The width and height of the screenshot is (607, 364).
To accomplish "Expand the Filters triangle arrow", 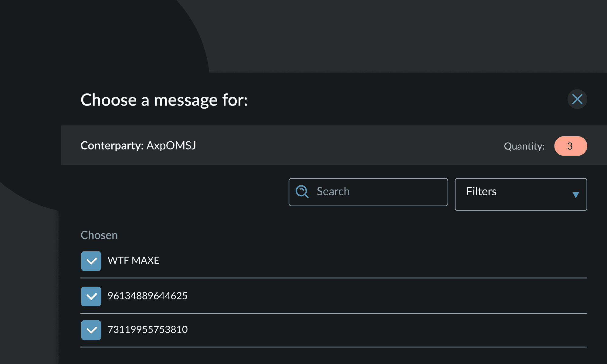I will [x=575, y=195].
